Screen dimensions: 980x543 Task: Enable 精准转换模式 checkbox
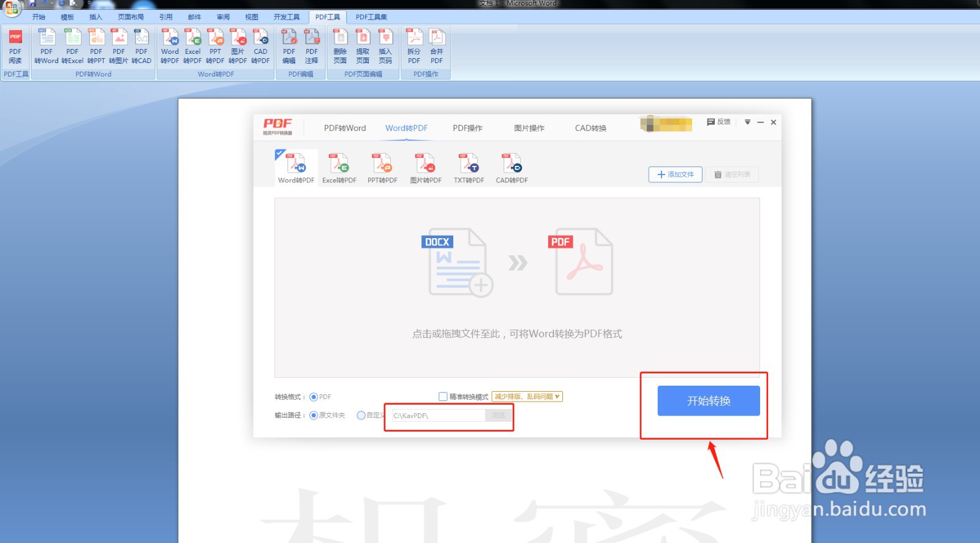pos(443,397)
